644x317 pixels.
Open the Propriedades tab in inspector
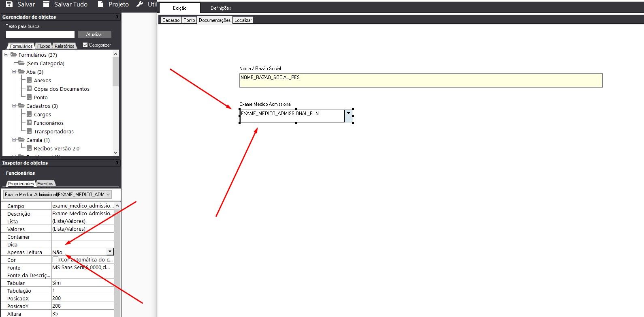coord(21,183)
